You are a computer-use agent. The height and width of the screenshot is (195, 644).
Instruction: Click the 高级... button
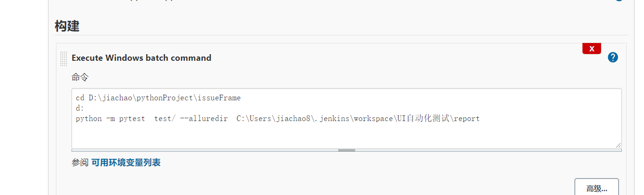coord(596,188)
